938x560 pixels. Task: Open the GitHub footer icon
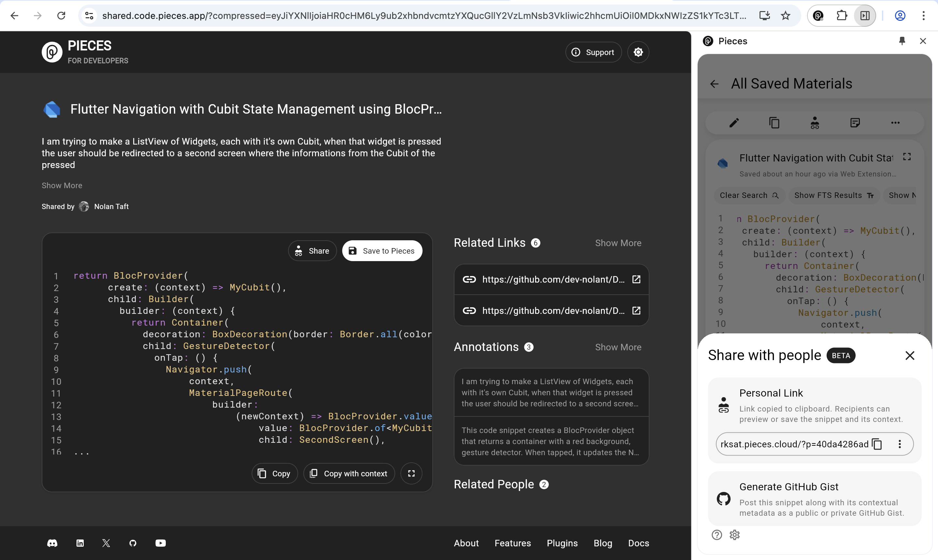click(x=133, y=543)
